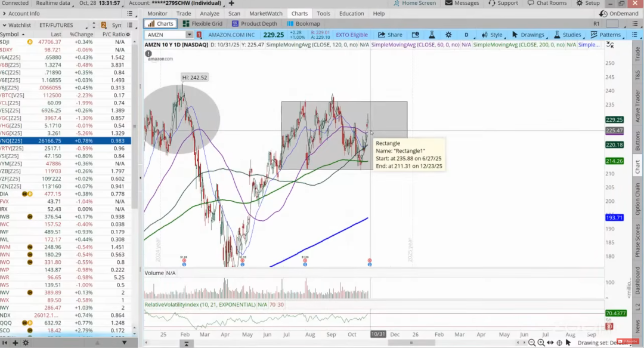Expand the AMZN symbol dropdown arrow
Screen dimensions: 644x348
point(190,35)
